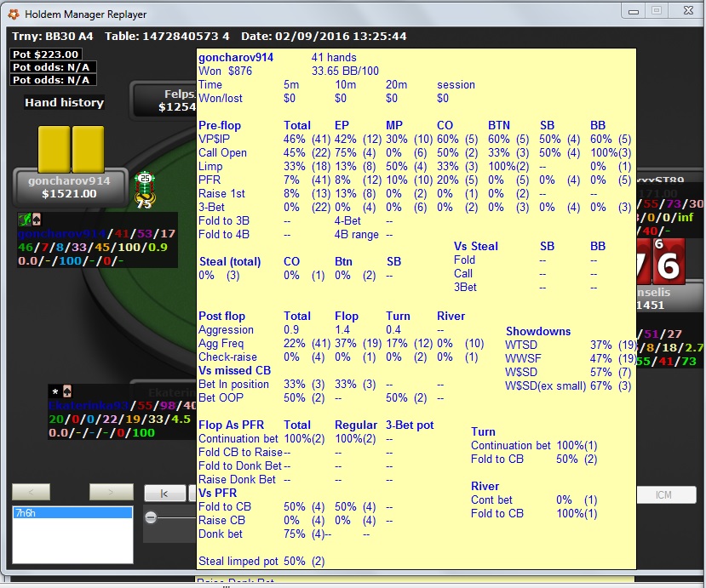The image size is (706, 588).
Task: Click the Showdowns heading
Action: (538, 332)
